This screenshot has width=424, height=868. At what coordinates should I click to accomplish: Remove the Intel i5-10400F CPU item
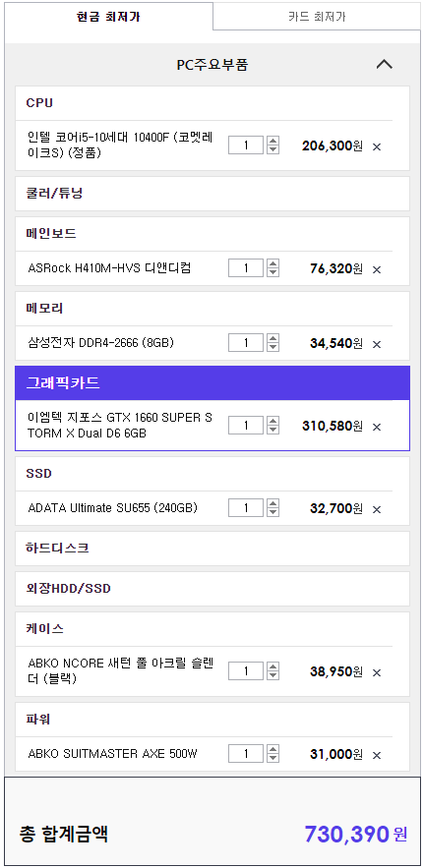(x=377, y=146)
